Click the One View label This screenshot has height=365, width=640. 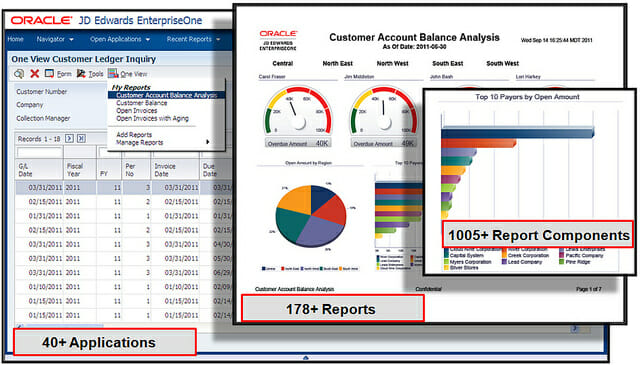click(133, 74)
